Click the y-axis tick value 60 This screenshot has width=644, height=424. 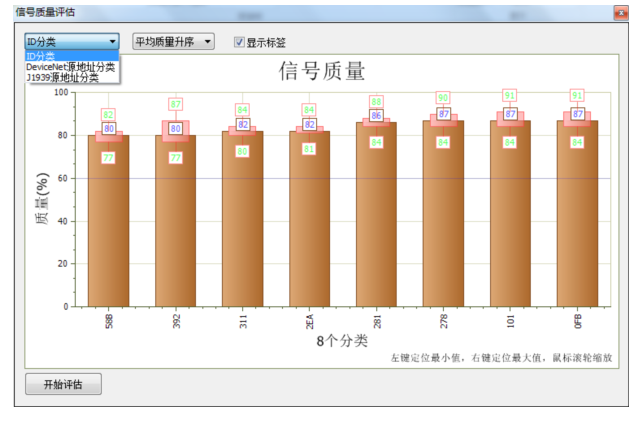click(63, 178)
